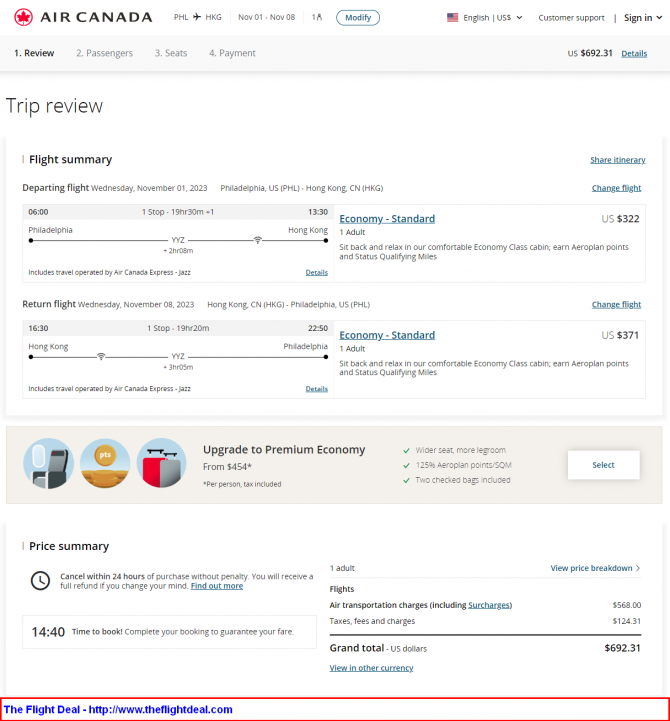The image size is (670, 721).
Task: Click the 14:40 booking countdown timer
Action: (x=48, y=632)
